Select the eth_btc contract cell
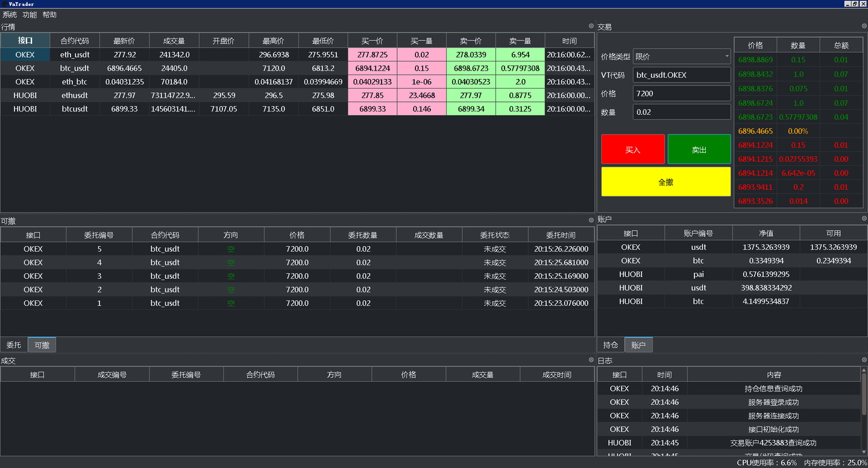This screenshot has height=468, width=868. 75,82
